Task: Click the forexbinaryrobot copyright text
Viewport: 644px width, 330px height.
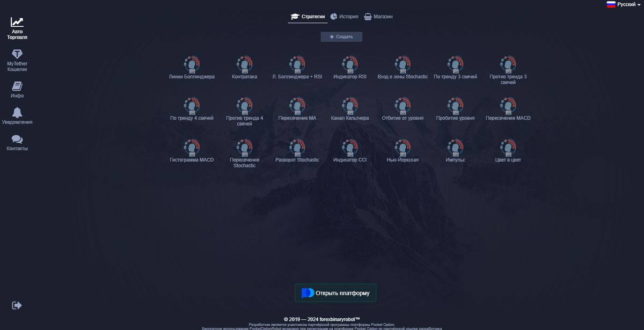Action: coord(322,319)
